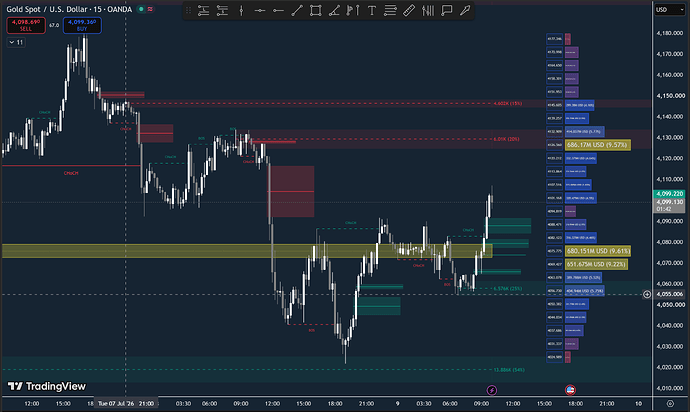Click the 6.01K (20%) red level label
The width and height of the screenshot is (690, 412).
point(506,139)
